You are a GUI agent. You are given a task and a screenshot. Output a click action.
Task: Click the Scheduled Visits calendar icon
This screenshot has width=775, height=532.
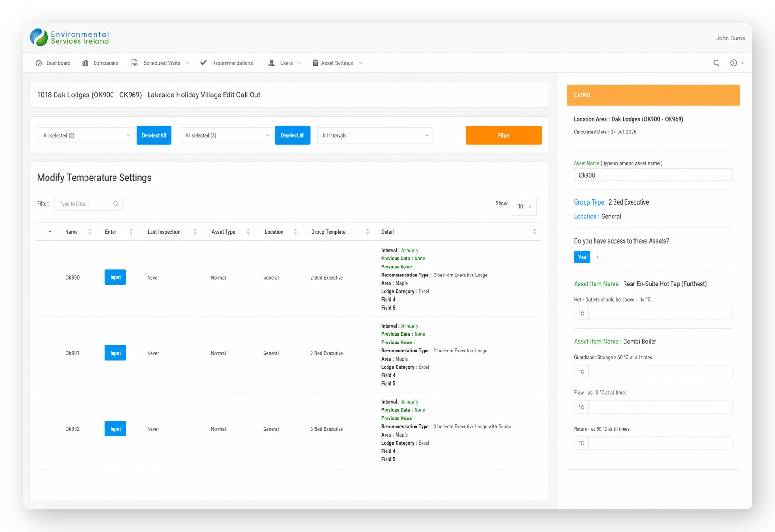pos(134,63)
